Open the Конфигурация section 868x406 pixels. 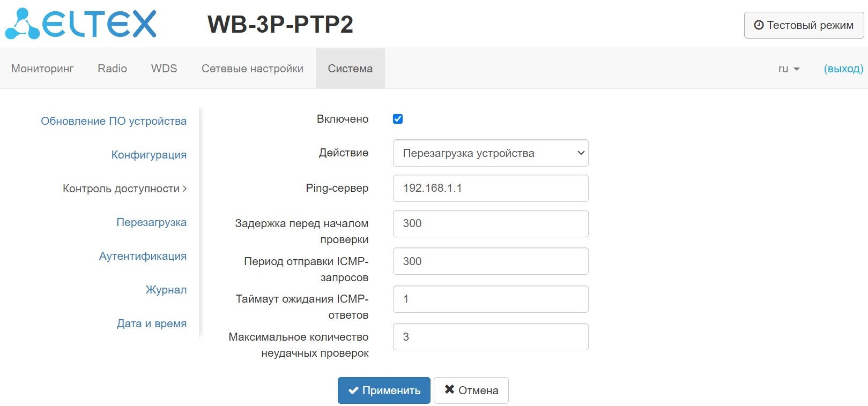(149, 155)
